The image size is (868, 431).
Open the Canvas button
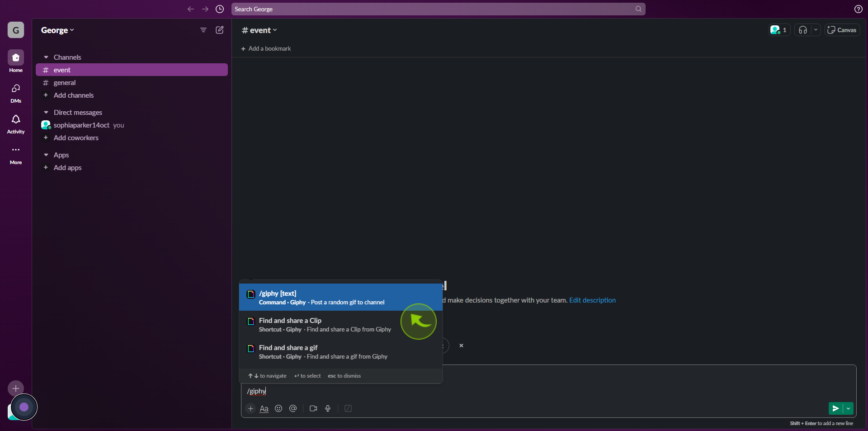(x=842, y=30)
